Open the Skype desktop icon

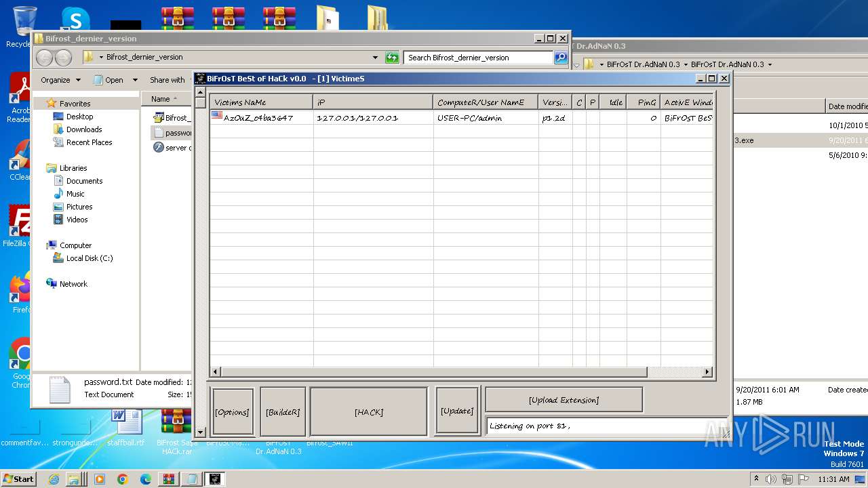75,20
